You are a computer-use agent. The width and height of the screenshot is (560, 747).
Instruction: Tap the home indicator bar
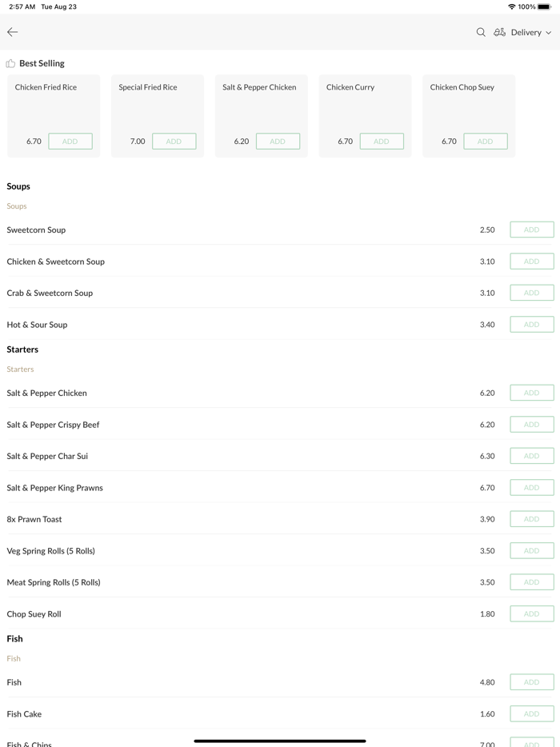coord(280,741)
